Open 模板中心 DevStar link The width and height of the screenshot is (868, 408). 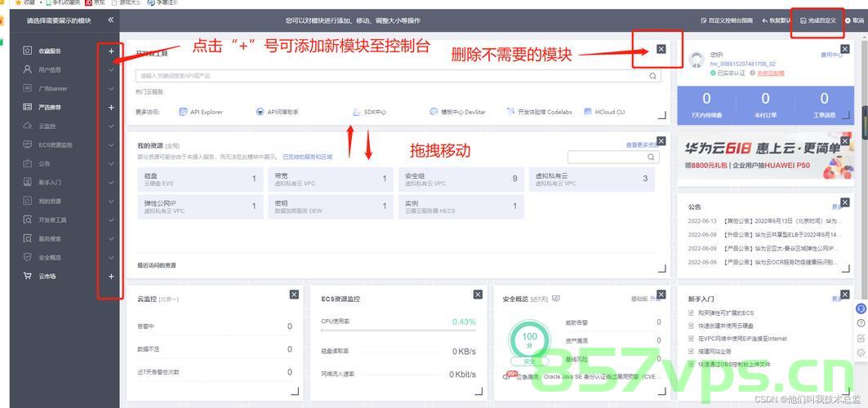457,112
